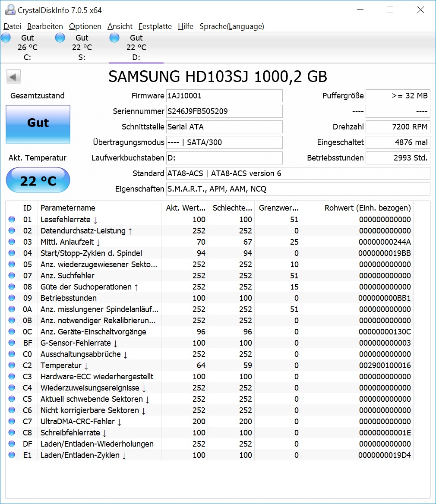The width and height of the screenshot is (436, 504).
Task: Click the status orb for UltraDMA-CRC-Fehler row
Action: [12, 421]
